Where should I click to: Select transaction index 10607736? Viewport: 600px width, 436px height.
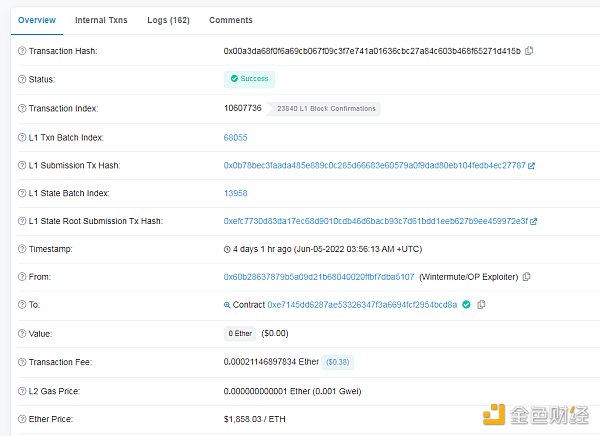click(x=243, y=108)
